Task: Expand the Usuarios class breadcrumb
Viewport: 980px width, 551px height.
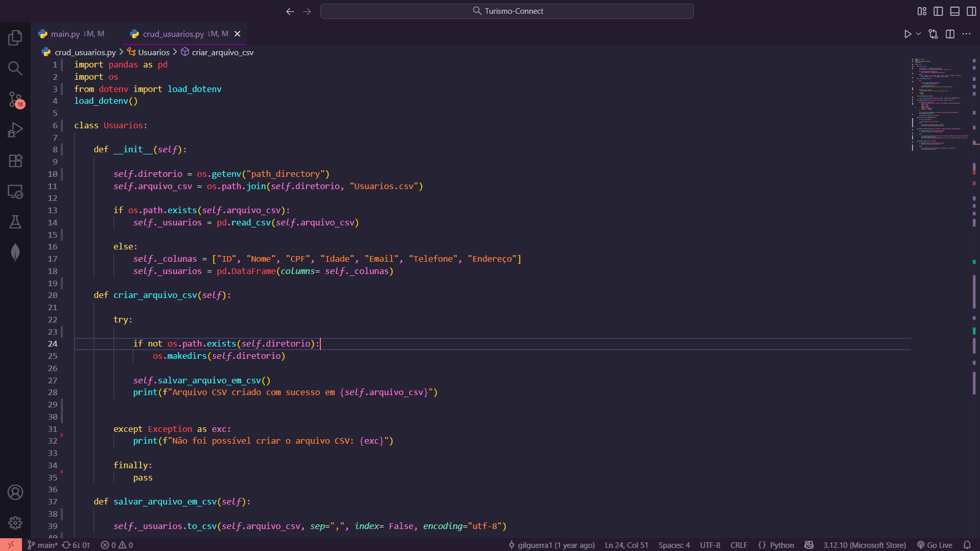Action: click(x=153, y=52)
